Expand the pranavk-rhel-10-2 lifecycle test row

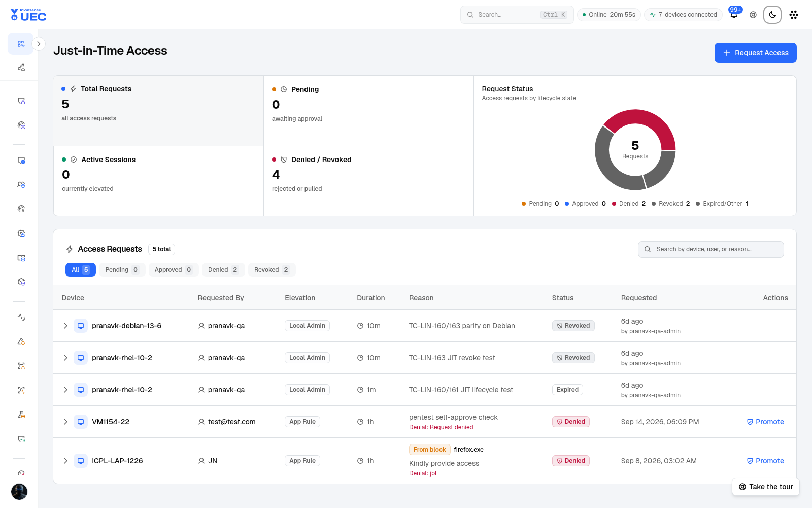65,390
